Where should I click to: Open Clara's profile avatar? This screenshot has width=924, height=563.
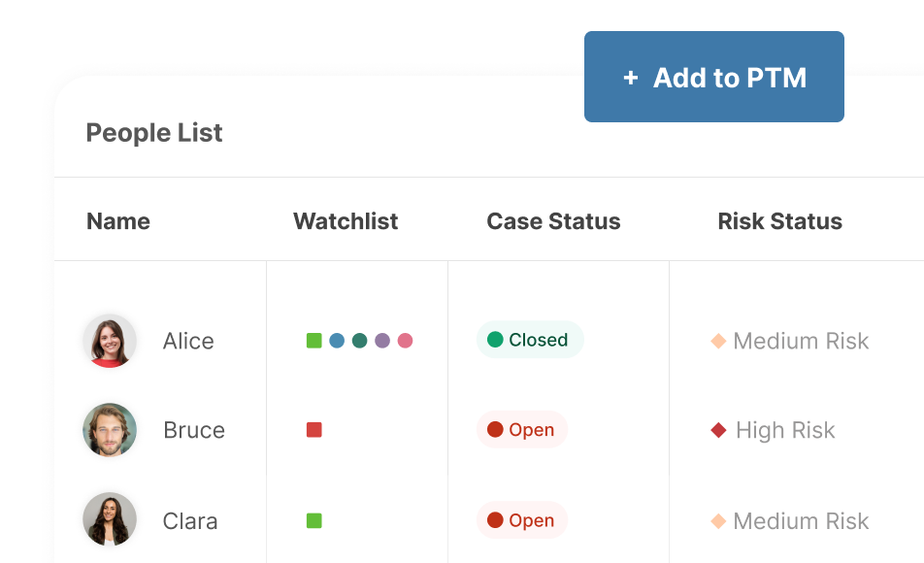point(110,519)
